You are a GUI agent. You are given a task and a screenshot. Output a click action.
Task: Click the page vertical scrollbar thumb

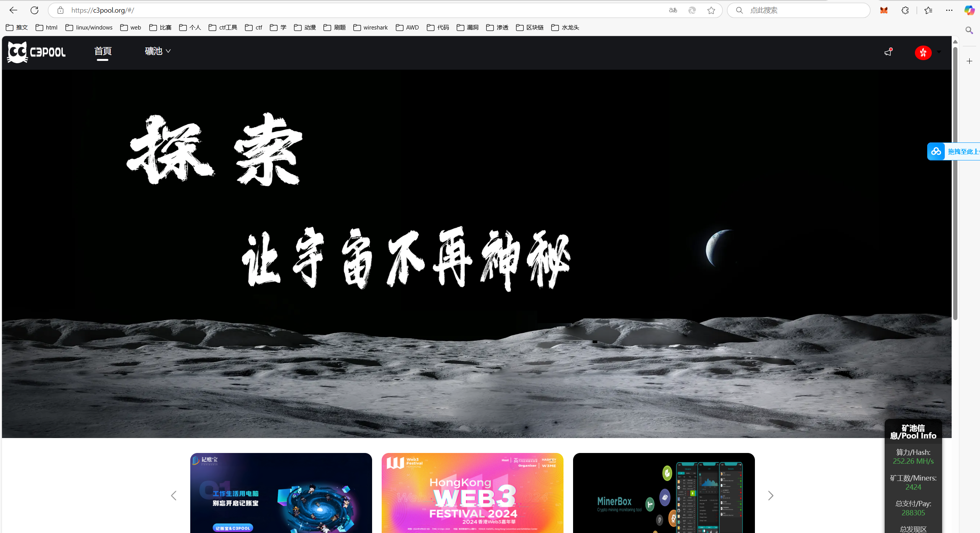[x=955, y=184]
